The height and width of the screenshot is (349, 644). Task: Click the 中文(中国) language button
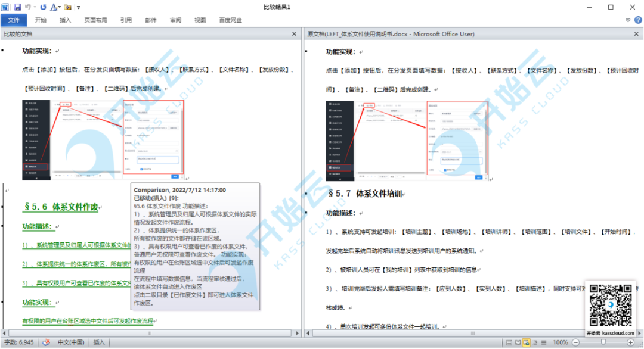click(71, 342)
